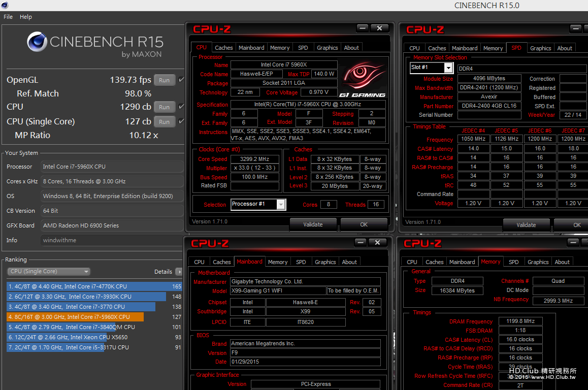This screenshot has width=588, height=390.
Task: Click the Cinebench app icon in title bar
Action: point(4,5)
